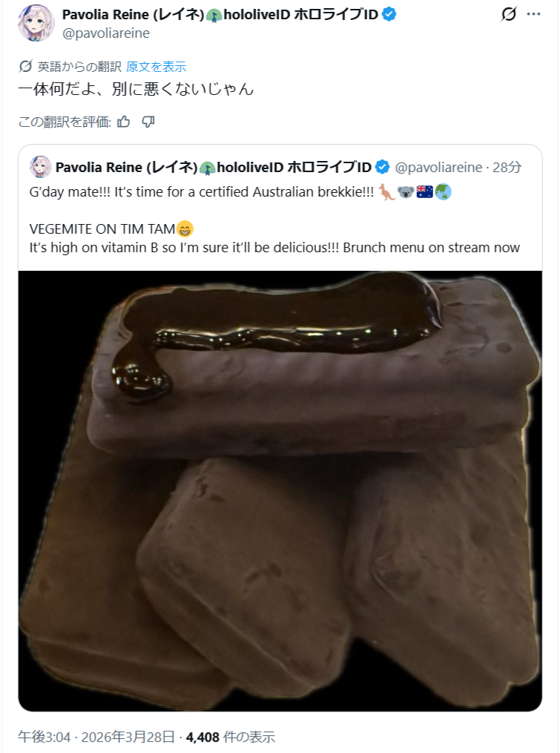Open the Tim Tam Vegemite photo
This screenshot has width=560, height=753.
tap(280, 490)
